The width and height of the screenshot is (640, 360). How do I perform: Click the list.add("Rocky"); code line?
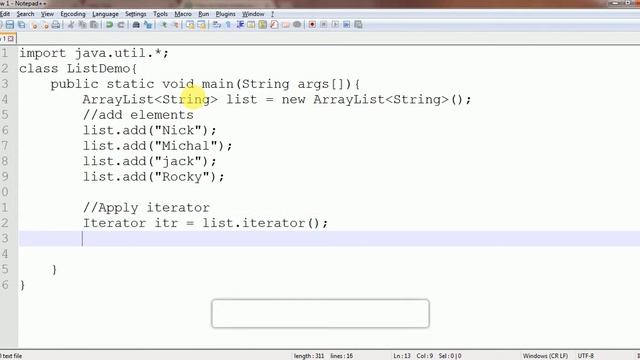[x=153, y=177]
